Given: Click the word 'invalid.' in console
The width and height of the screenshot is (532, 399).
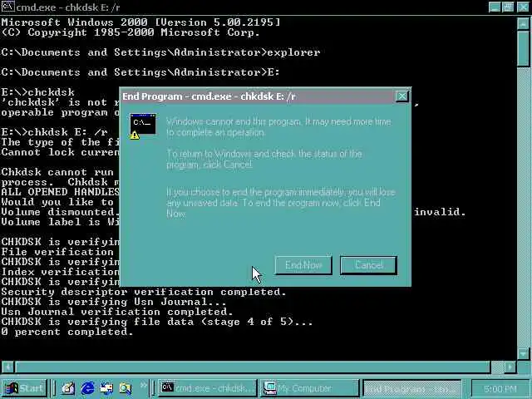Looking at the screenshot, I should (x=440, y=212).
